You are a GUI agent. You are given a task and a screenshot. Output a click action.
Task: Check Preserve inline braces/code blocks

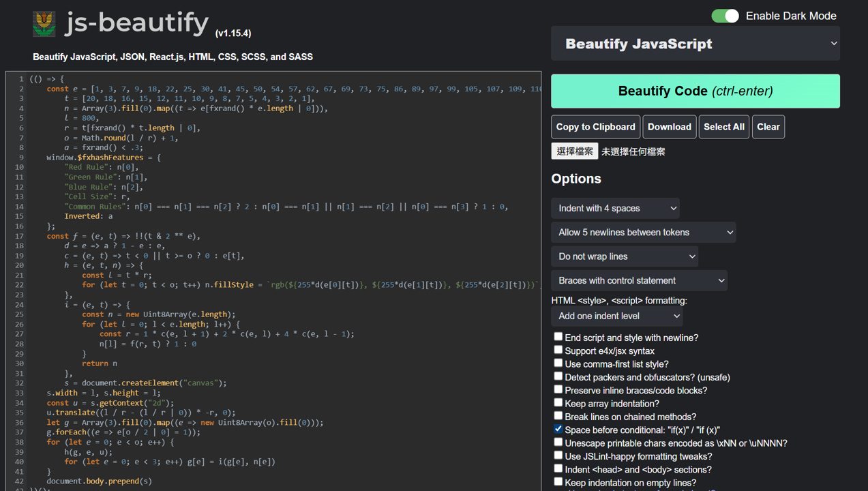(x=558, y=389)
